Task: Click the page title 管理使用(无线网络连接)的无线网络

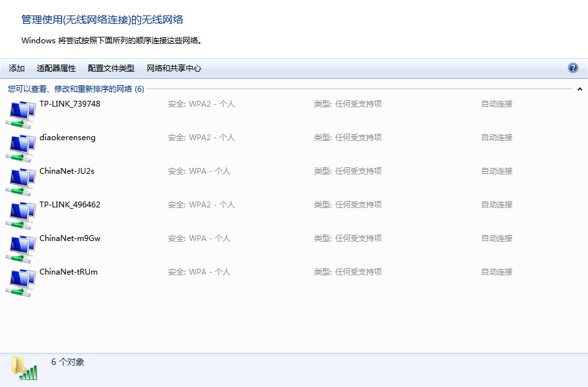Action: click(x=102, y=19)
